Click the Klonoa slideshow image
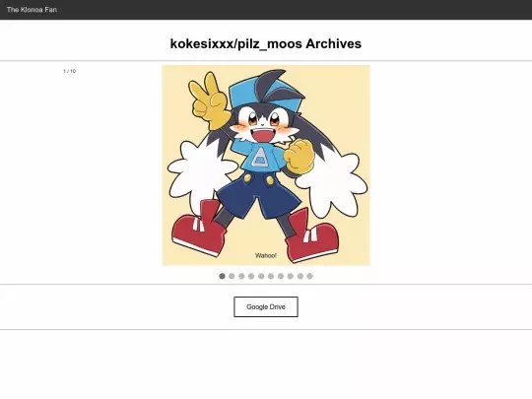 click(266, 166)
